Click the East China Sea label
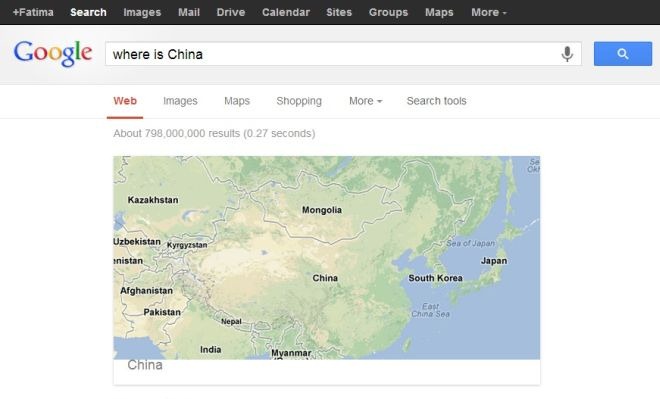This screenshot has width=660, height=399. coord(431,310)
